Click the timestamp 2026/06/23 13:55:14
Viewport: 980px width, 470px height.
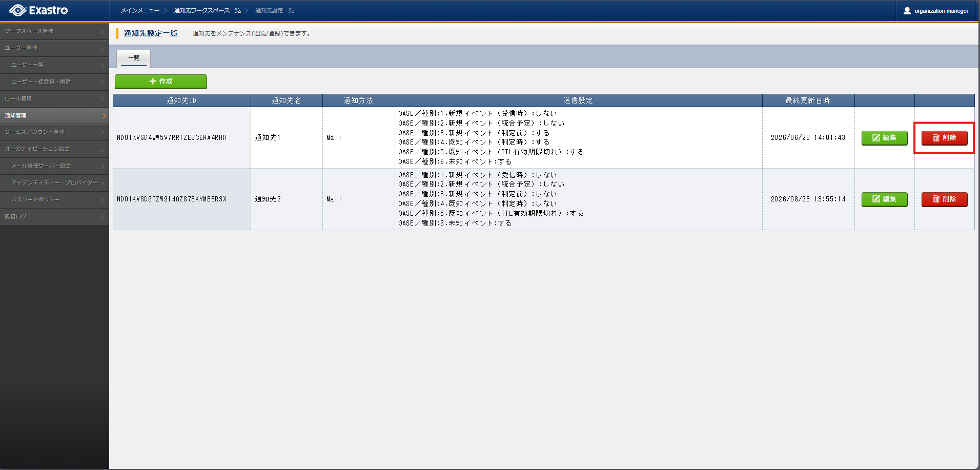[x=808, y=199]
